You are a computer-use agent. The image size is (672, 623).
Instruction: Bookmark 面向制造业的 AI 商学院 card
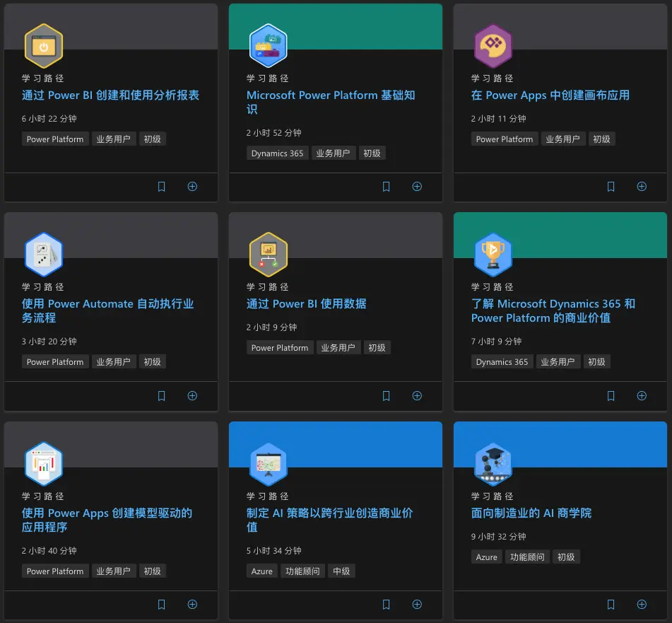pos(611,605)
